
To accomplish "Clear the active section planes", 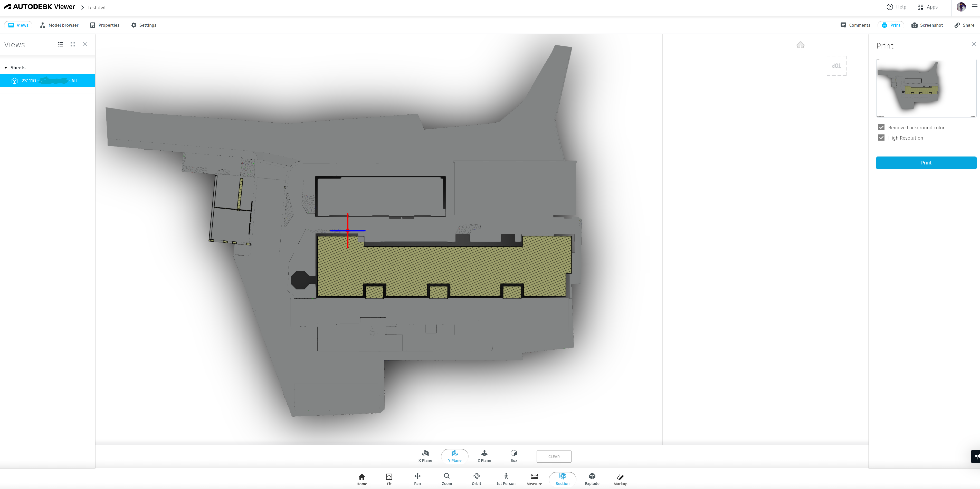I will tap(554, 456).
